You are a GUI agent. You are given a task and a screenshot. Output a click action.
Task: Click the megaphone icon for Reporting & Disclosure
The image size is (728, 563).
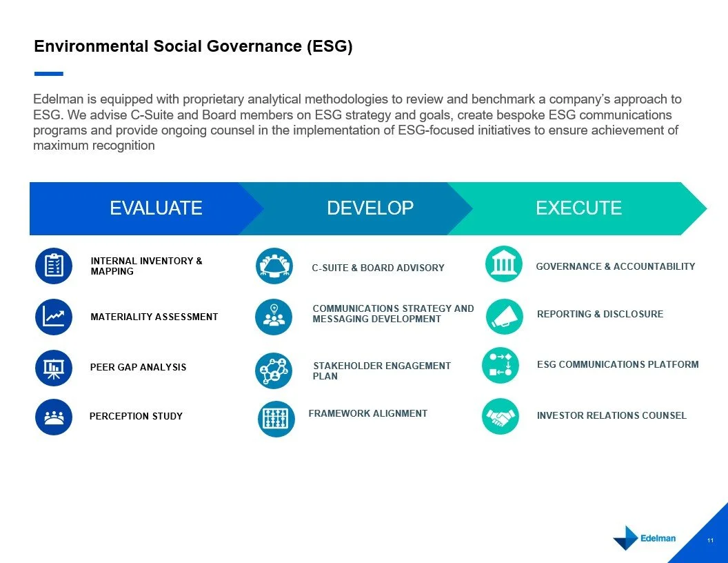503,316
